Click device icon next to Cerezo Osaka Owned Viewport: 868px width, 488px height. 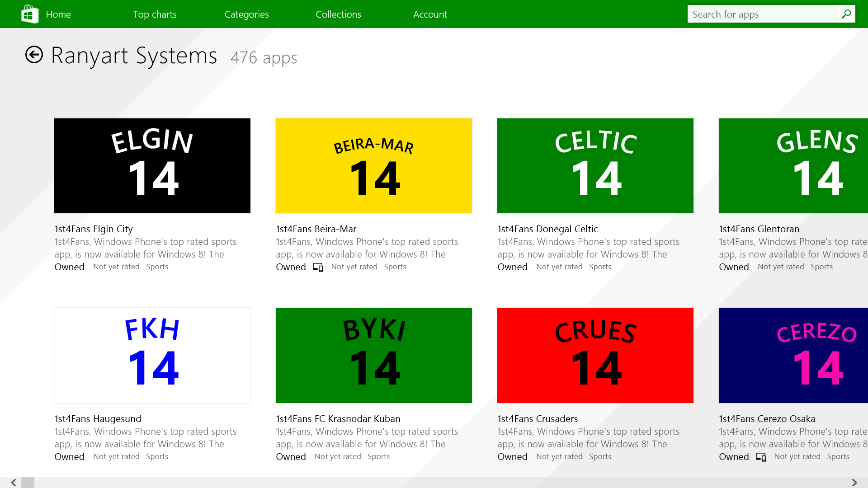pos(761,457)
